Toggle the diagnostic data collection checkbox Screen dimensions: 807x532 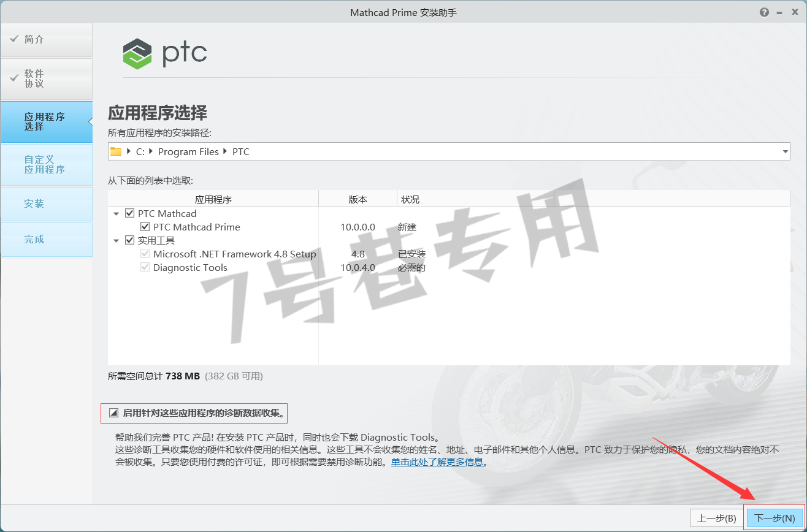pos(113,413)
